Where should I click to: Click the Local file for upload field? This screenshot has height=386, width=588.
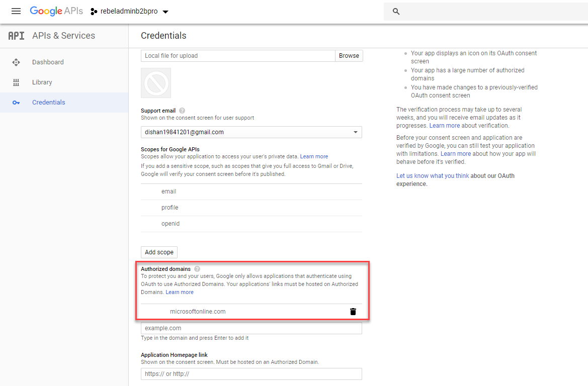click(238, 56)
